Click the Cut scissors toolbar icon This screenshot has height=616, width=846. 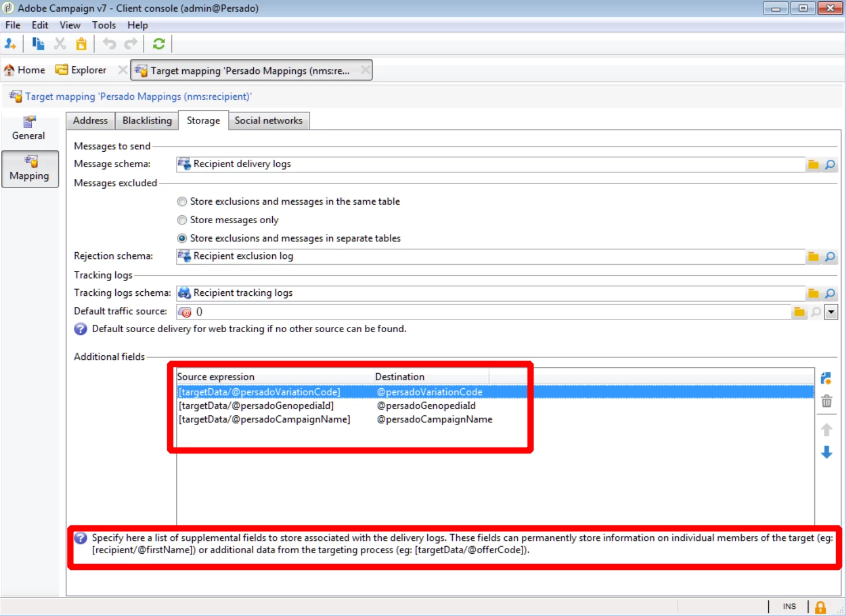(60, 44)
